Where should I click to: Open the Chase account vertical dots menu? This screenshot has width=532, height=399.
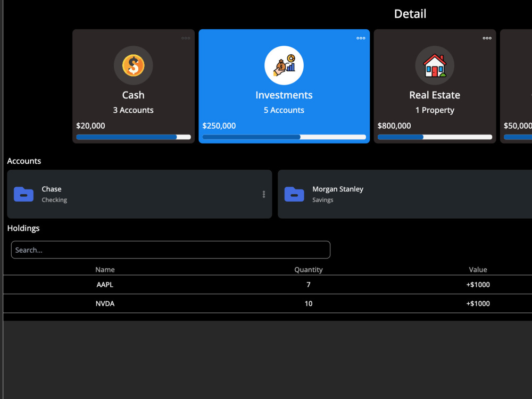pyautogui.click(x=264, y=194)
